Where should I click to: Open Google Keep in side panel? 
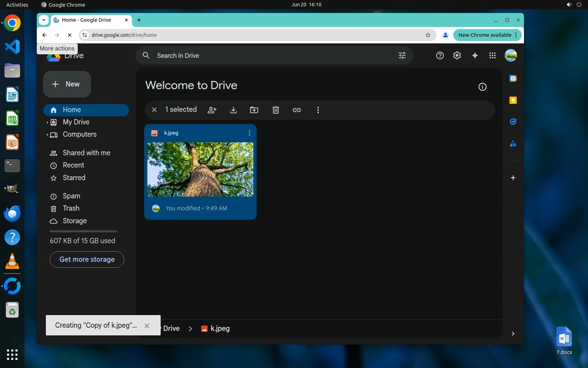[x=513, y=100]
